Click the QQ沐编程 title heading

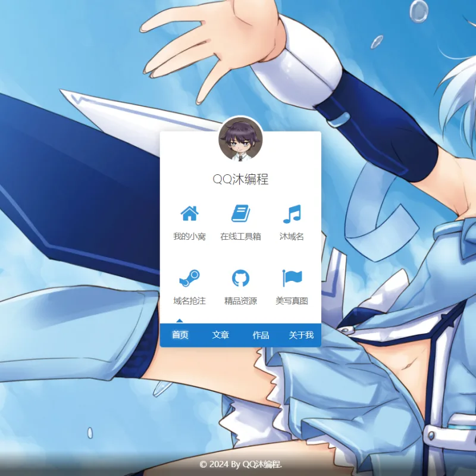coord(240,179)
